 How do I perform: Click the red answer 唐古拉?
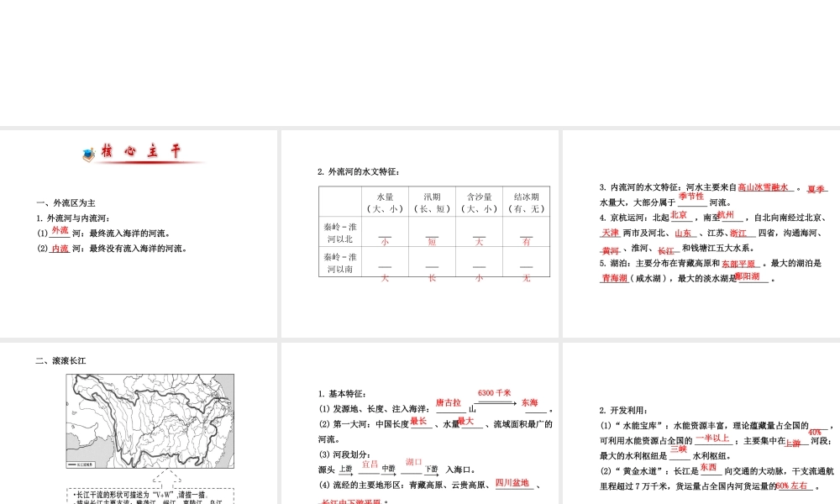[x=449, y=402]
